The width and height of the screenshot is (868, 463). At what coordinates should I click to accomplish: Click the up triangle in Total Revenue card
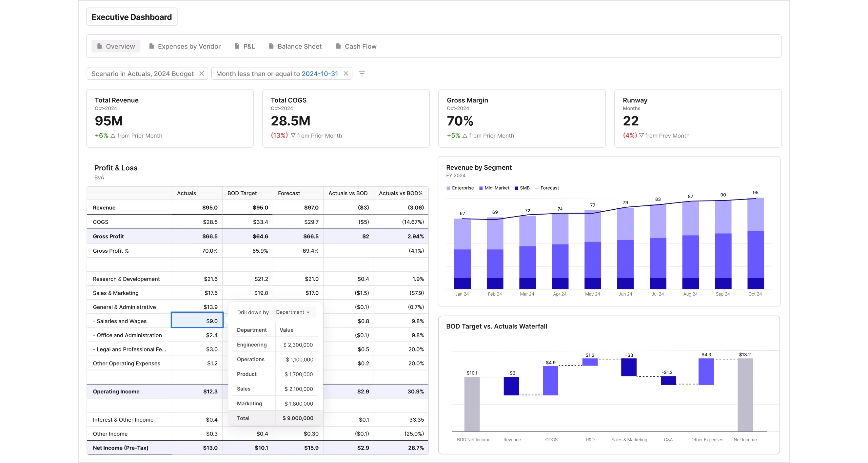pyautogui.click(x=113, y=136)
